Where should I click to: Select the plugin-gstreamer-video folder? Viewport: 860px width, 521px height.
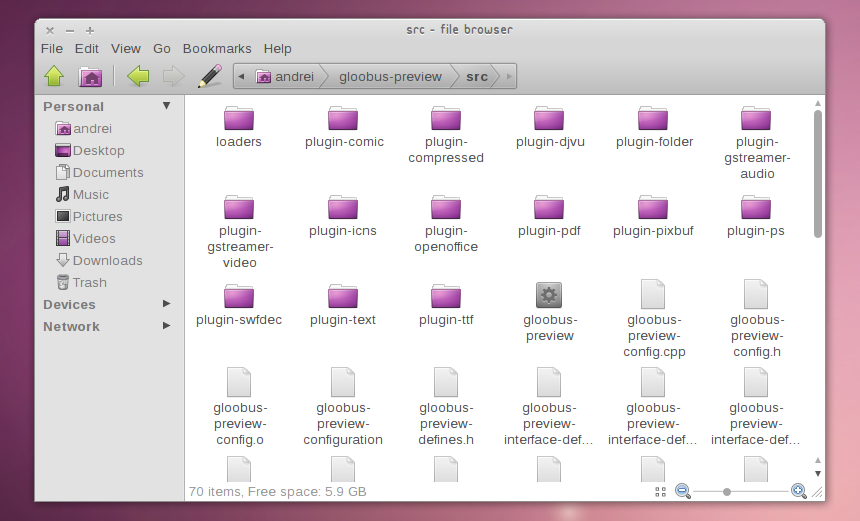[x=240, y=232]
